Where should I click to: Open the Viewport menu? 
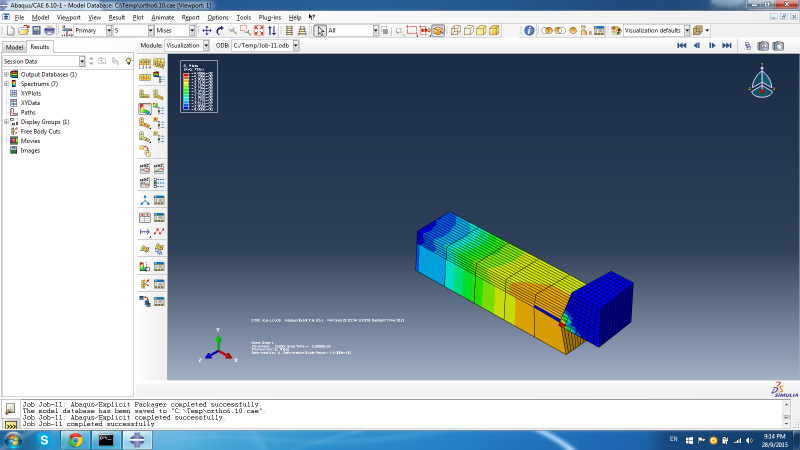(x=68, y=17)
